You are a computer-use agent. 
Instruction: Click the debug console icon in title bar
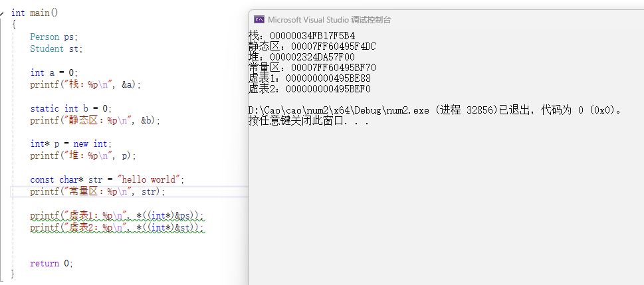point(259,19)
